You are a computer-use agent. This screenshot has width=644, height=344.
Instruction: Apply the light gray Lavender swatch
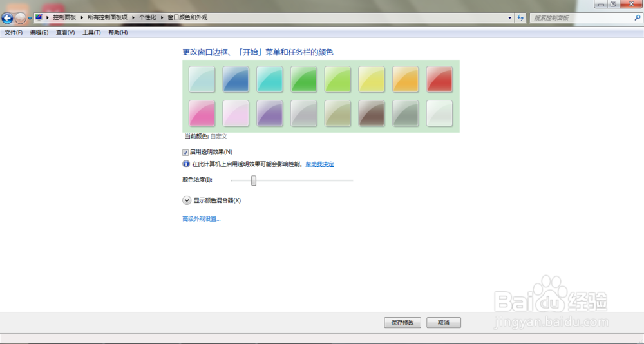(x=303, y=113)
